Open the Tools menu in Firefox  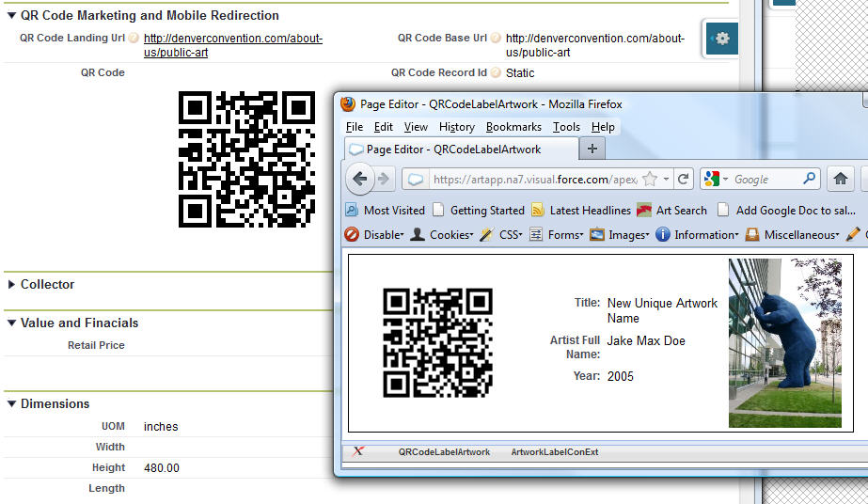[566, 127]
